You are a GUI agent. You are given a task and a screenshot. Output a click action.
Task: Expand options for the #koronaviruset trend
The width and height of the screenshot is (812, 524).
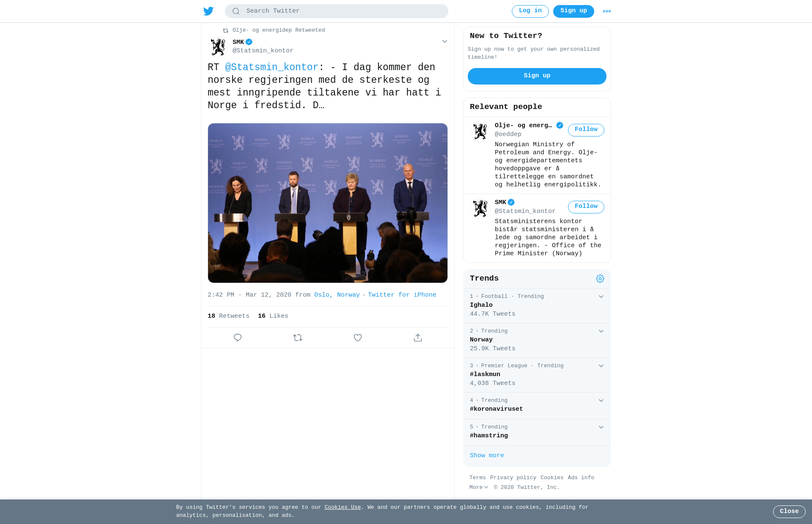[601, 401]
